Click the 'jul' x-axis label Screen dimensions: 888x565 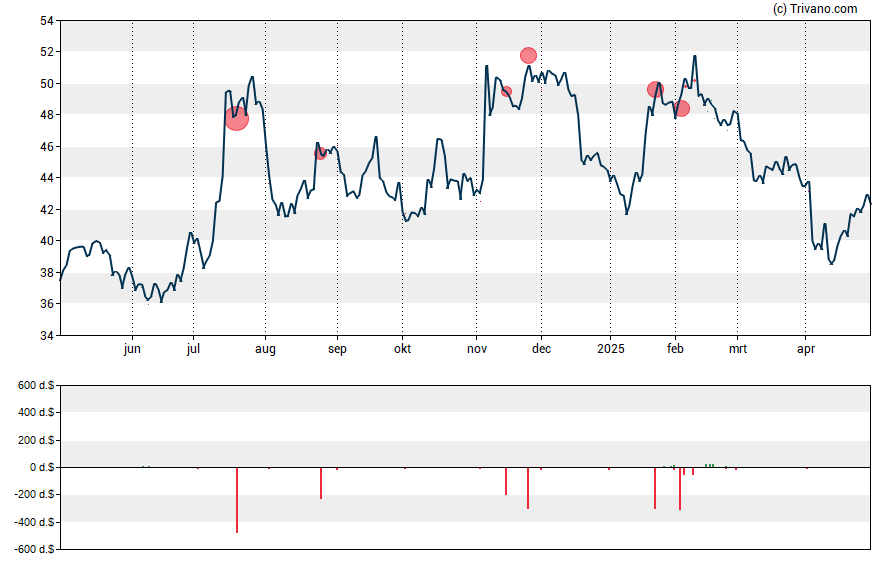[x=193, y=349]
